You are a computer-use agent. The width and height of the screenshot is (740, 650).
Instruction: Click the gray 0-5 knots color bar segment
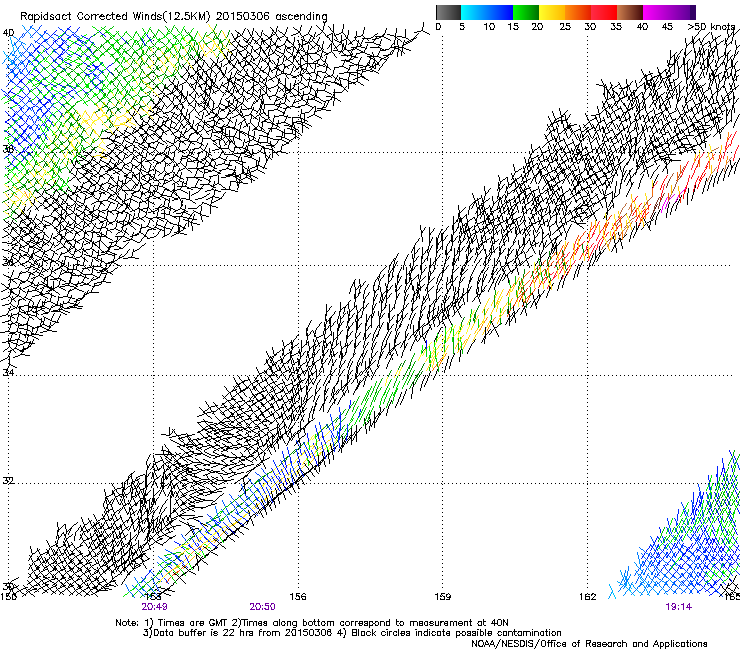point(448,12)
